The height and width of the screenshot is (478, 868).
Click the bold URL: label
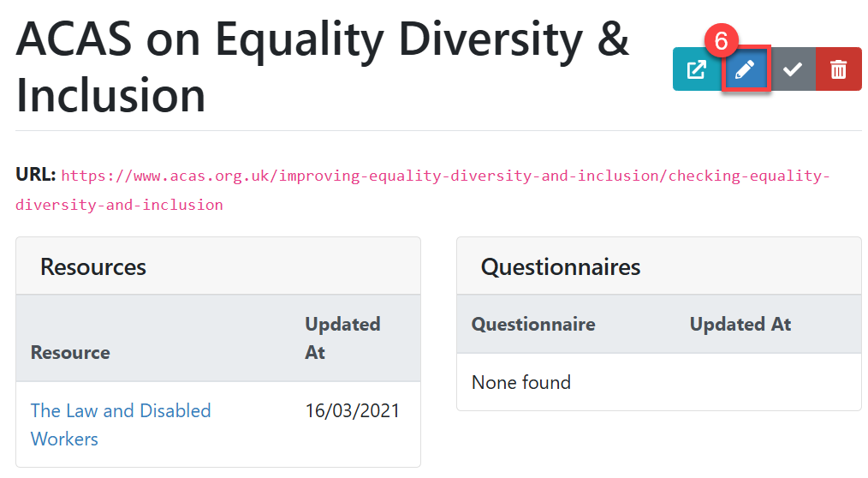click(x=35, y=175)
